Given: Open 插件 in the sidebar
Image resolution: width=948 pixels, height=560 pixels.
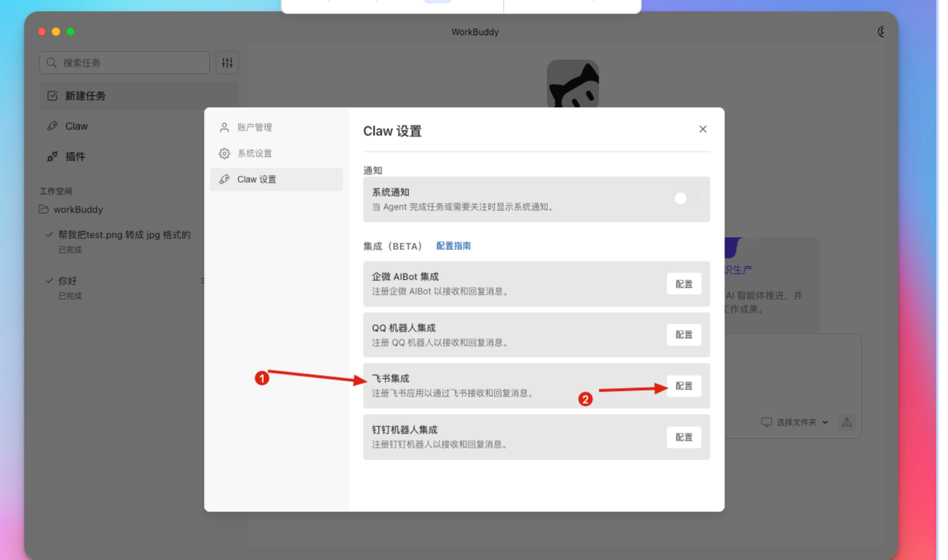Looking at the screenshot, I should [139, 157].
